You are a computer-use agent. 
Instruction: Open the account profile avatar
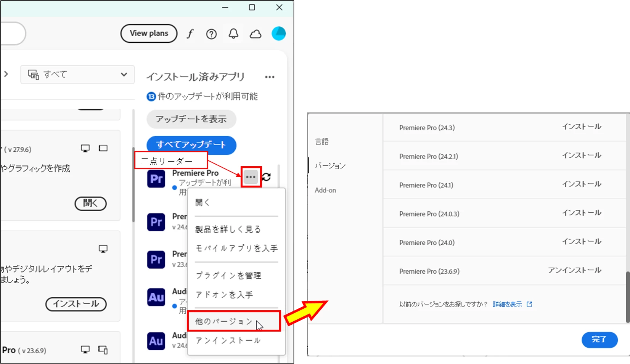point(279,34)
